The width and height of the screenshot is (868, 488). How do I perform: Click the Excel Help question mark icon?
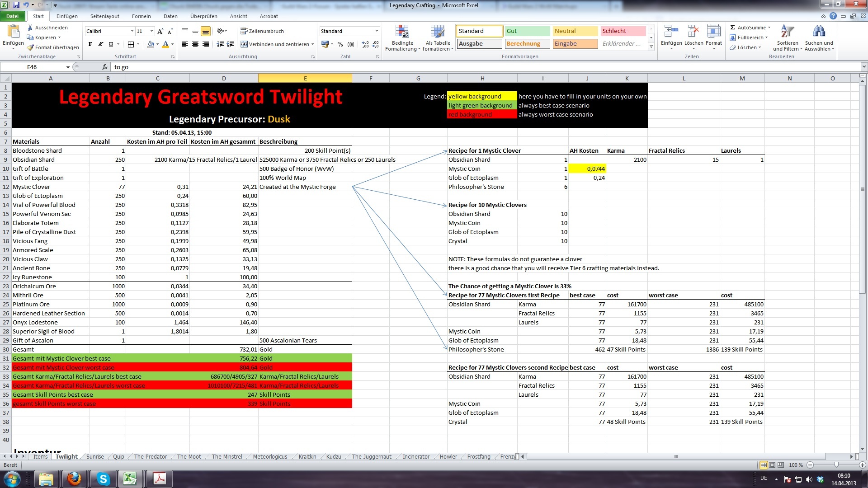point(833,16)
